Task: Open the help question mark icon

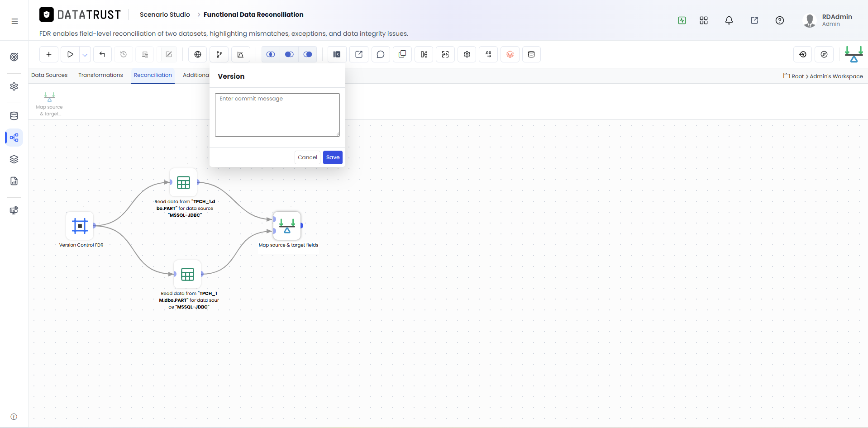Action: point(780,20)
